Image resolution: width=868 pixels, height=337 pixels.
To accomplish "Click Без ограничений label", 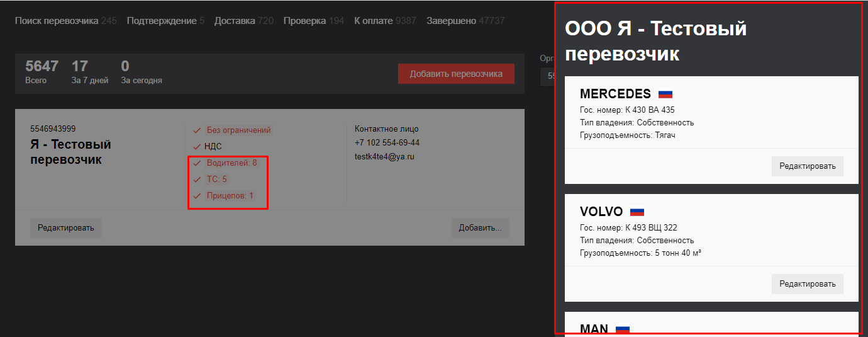I will 238,130.
